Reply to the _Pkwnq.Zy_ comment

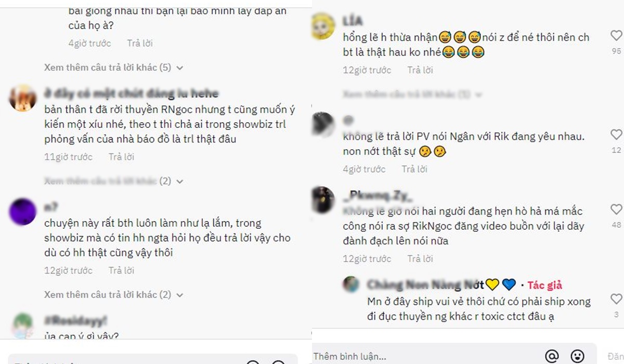pyautogui.click(x=420, y=258)
